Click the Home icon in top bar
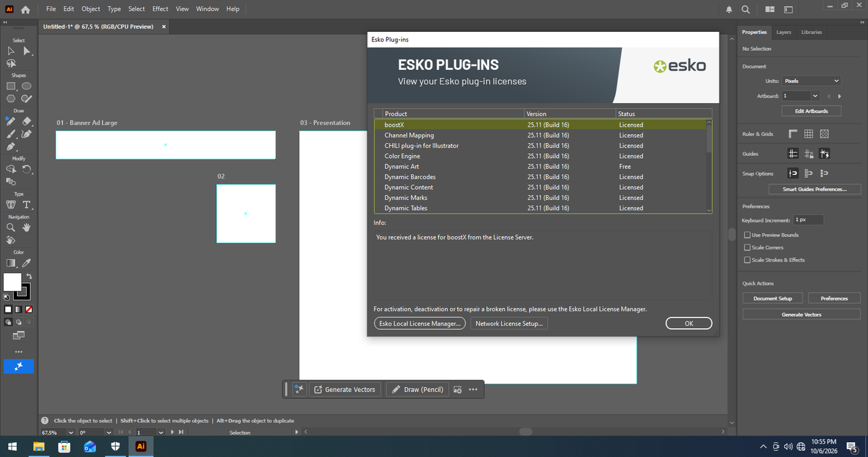The image size is (868, 457). tap(26, 9)
